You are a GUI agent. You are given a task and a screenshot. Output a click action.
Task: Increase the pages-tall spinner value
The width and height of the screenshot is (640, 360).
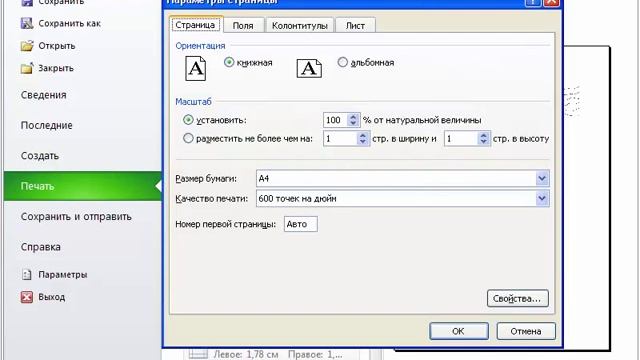pos(484,135)
